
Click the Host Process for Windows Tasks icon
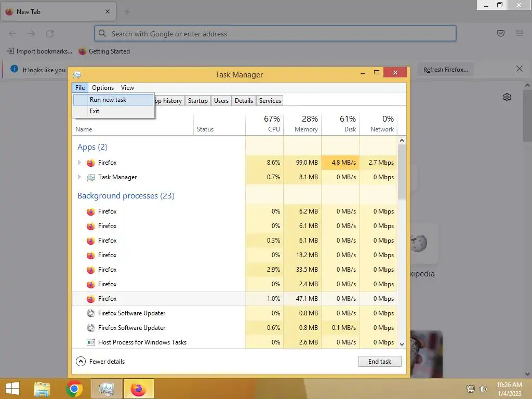(90, 342)
